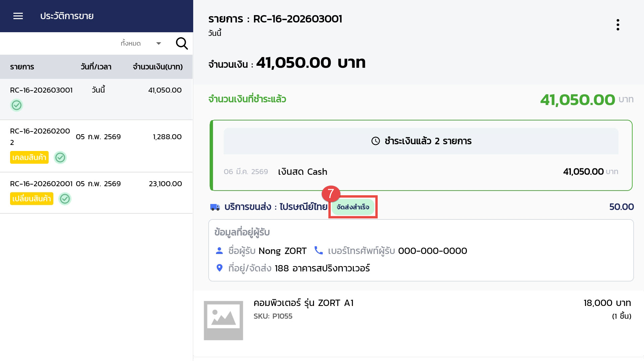This screenshot has height=361, width=644.
Task: Click green check status on RC-16-202603001
Action: pyautogui.click(x=16, y=105)
